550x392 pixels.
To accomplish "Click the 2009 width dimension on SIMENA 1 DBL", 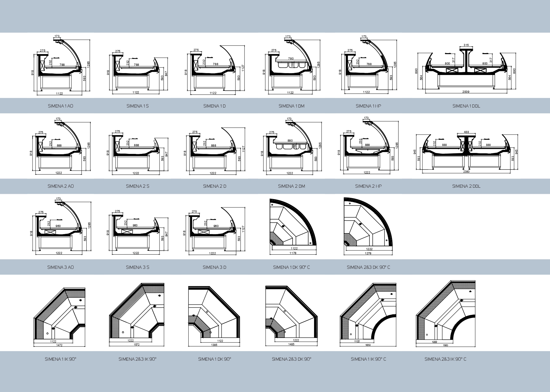I will (x=466, y=92).
